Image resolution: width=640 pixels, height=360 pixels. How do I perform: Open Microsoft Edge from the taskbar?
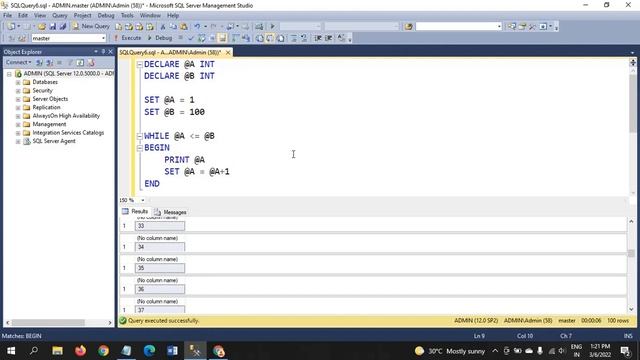click(x=149, y=351)
